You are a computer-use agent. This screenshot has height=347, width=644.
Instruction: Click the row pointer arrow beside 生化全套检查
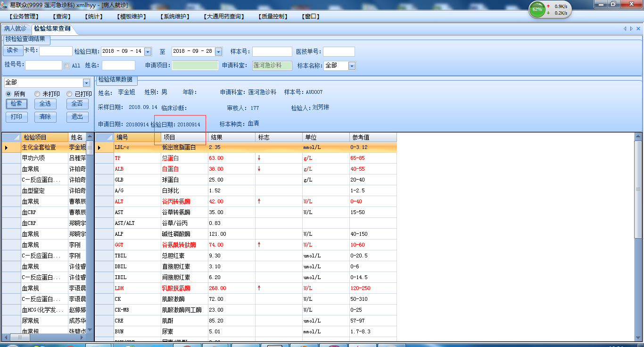[x=7, y=148]
